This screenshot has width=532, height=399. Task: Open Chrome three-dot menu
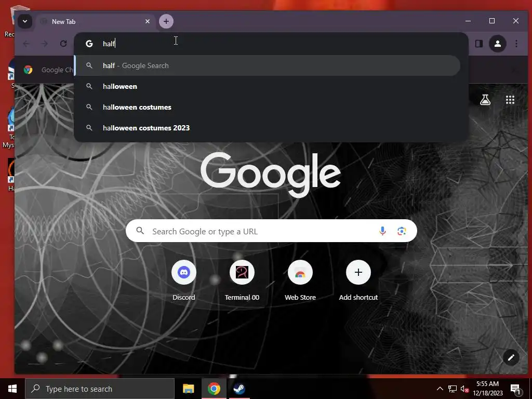[x=516, y=44]
